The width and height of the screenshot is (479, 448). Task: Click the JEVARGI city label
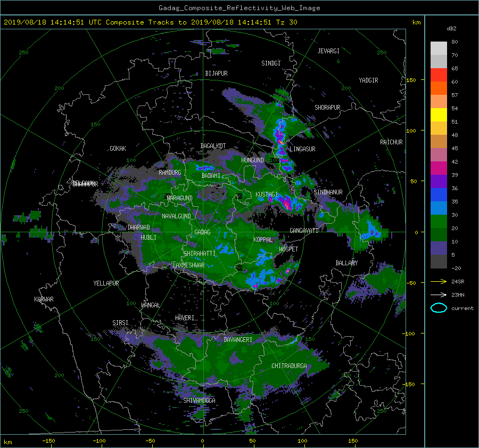tap(328, 51)
